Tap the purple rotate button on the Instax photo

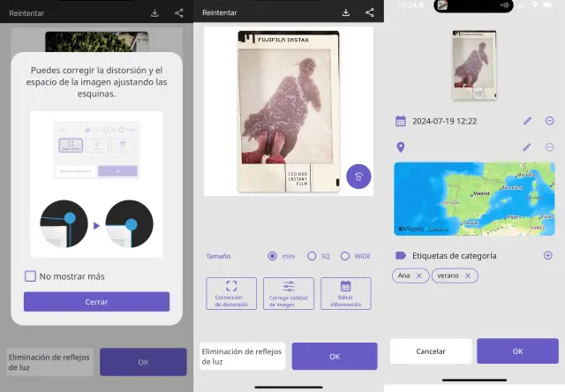point(358,177)
